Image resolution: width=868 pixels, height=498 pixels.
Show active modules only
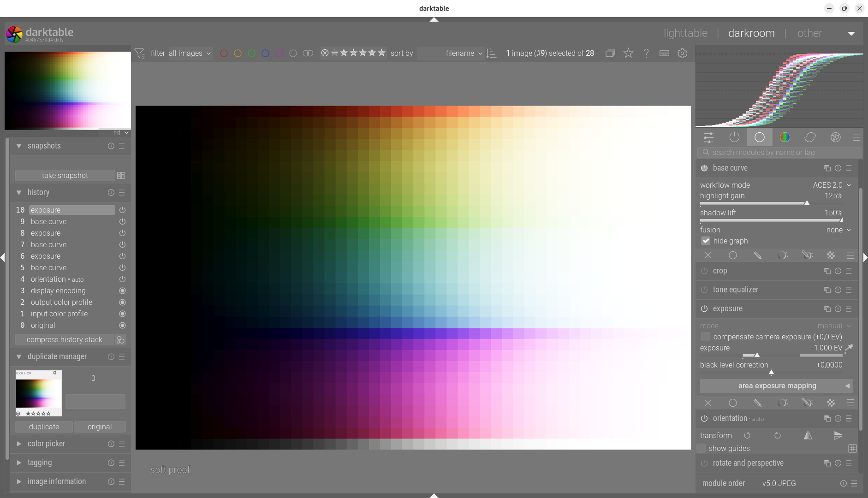point(734,137)
